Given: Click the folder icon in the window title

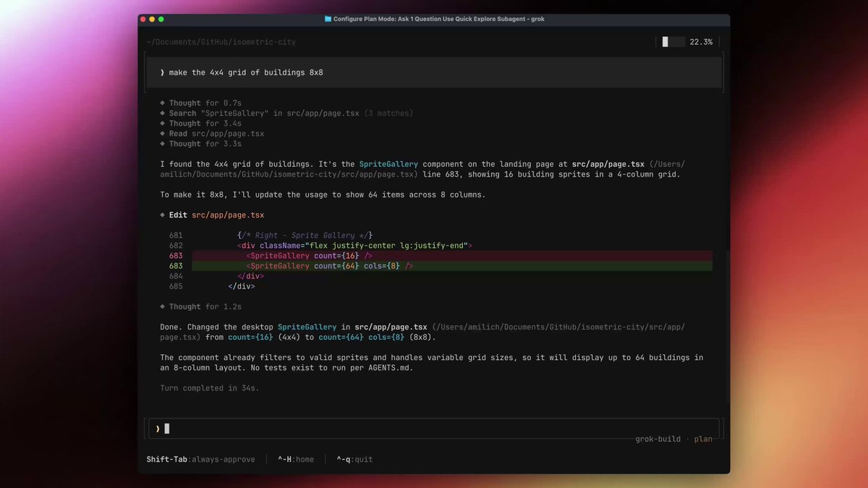Looking at the screenshot, I should (328, 19).
